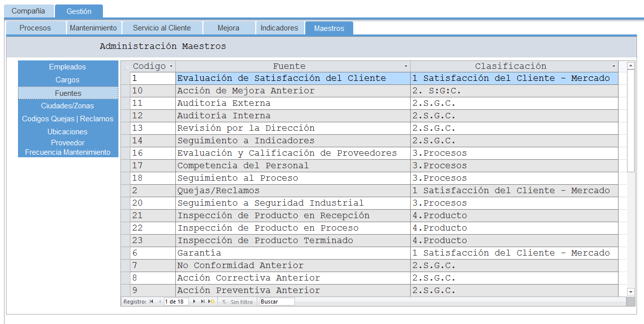Click the select-all corner of the datasheet
644x324 pixels.
pos(125,66)
